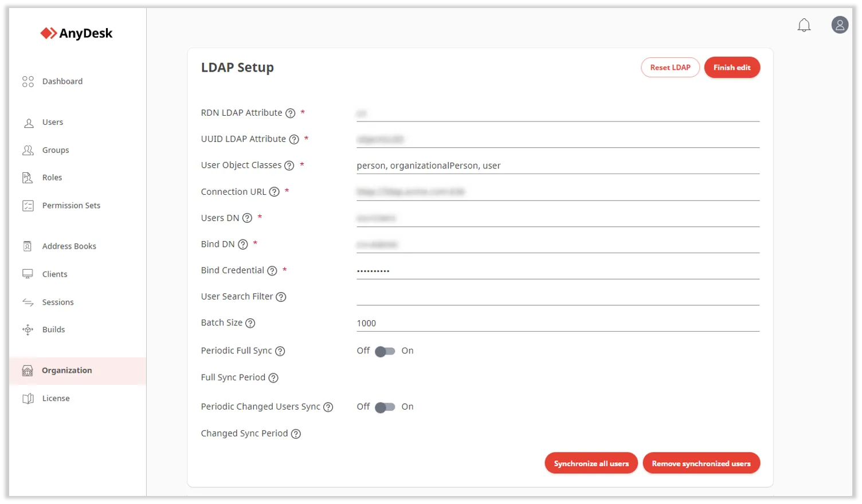Click Synchronize all users button
Image resolution: width=862 pixels, height=504 pixels.
tap(591, 463)
